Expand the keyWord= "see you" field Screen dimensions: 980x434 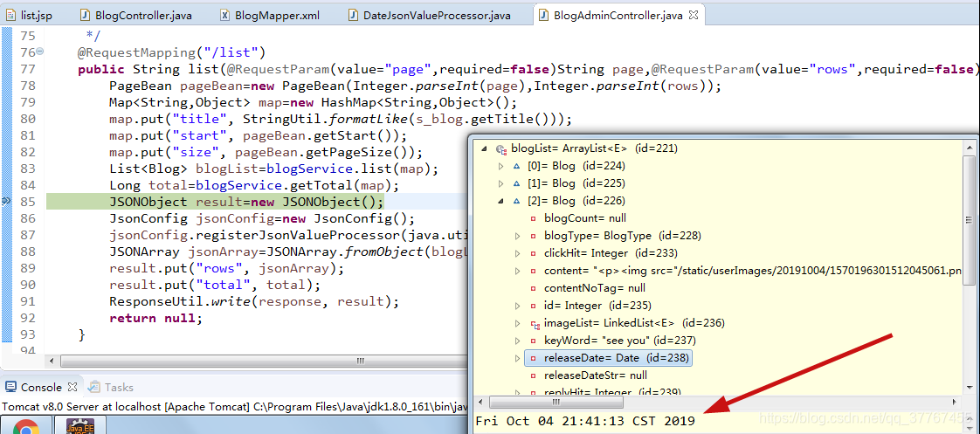517,341
